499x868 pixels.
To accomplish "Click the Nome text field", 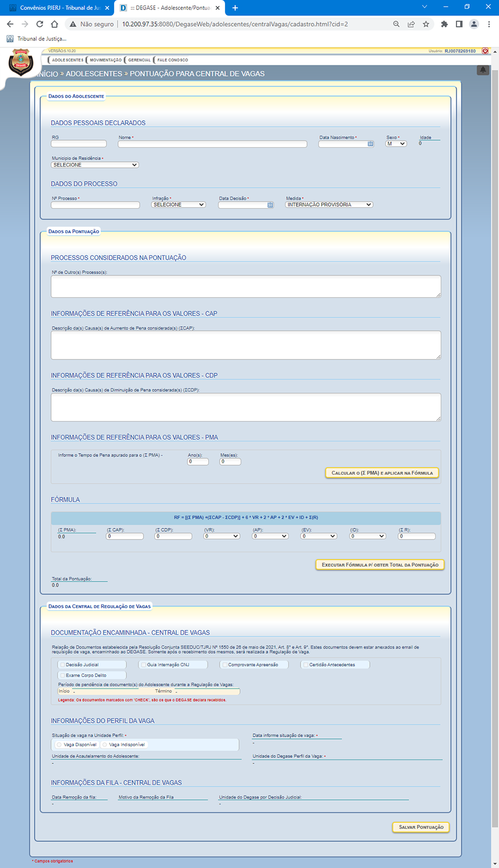I will (212, 144).
